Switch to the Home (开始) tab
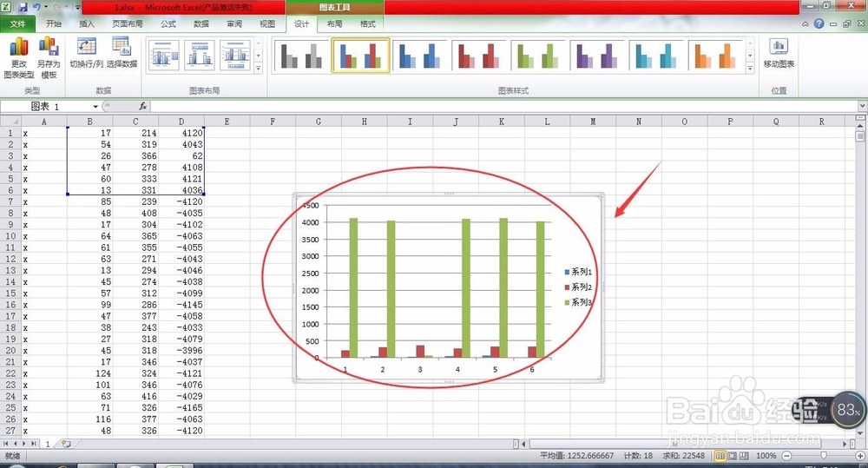 (x=54, y=23)
